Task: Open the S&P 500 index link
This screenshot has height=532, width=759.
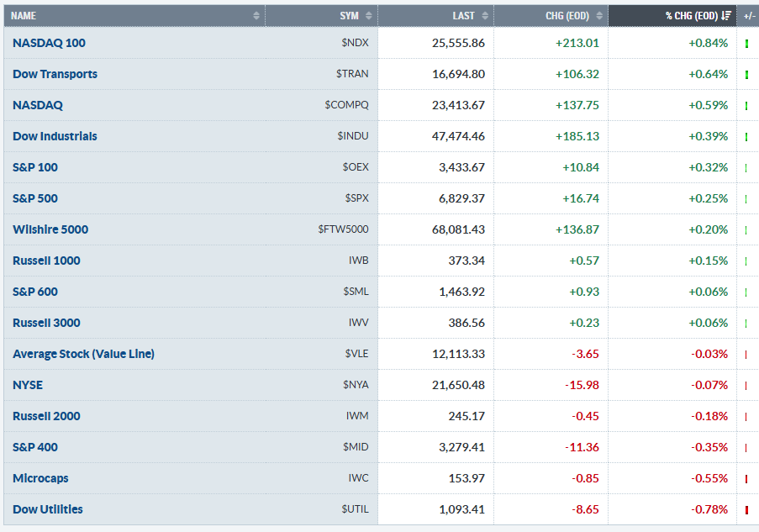Action: (x=35, y=198)
